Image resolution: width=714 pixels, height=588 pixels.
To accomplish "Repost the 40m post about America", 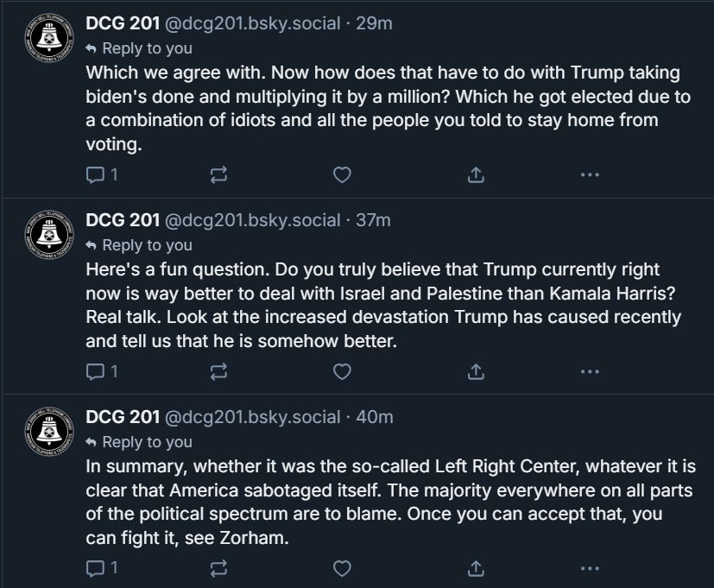I will pos(218,568).
